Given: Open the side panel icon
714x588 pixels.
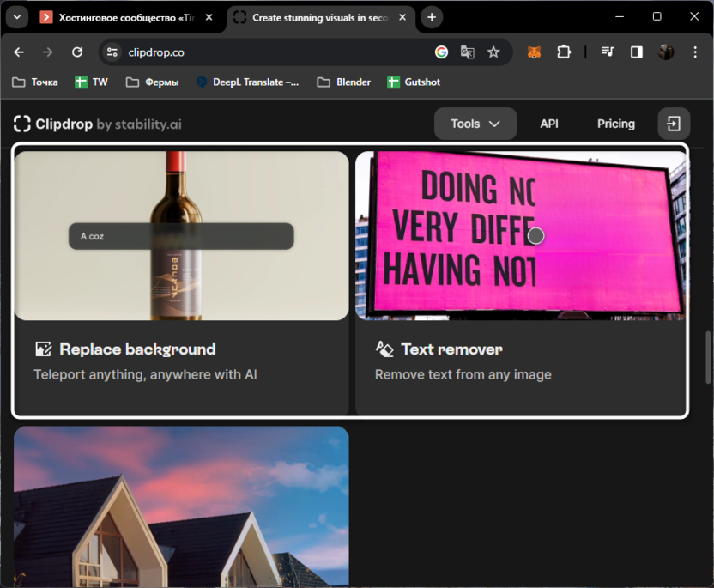Looking at the screenshot, I should pyautogui.click(x=637, y=52).
